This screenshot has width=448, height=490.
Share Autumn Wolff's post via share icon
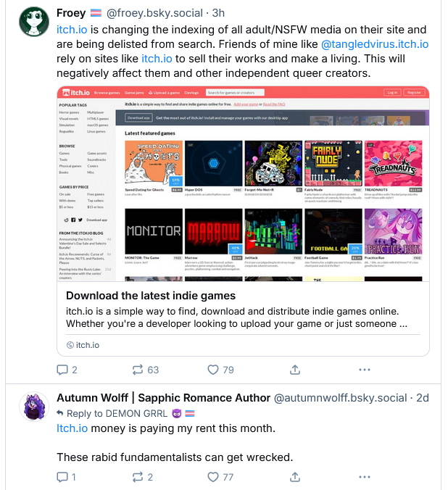pos(295,477)
